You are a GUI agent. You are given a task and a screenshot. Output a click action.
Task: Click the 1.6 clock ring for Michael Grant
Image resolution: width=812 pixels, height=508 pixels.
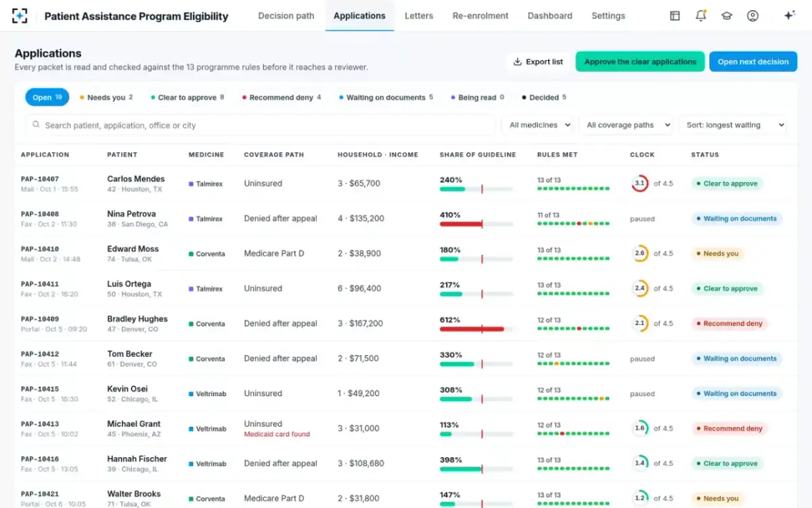click(x=639, y=429)
